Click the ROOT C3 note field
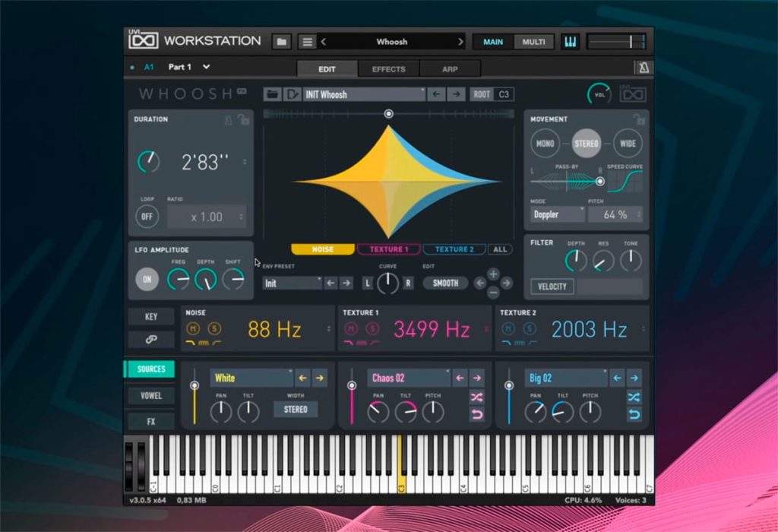The height and width of the screenshot is (532, 778). point(504,94)
